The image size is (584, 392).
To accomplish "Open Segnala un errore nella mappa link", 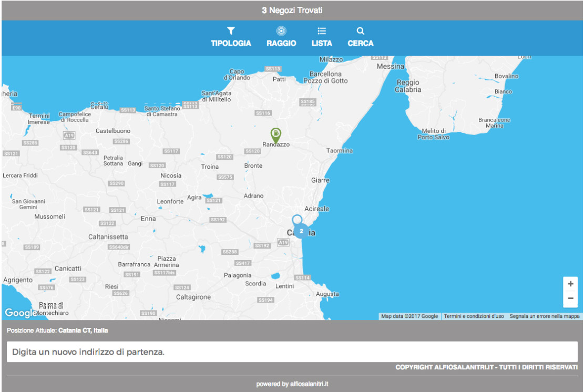I will [545, 316].
